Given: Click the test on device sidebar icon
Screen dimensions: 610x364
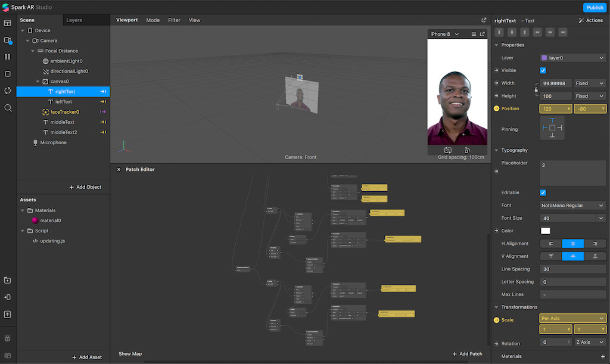Looking at the screenshot, I should point(7,297).
